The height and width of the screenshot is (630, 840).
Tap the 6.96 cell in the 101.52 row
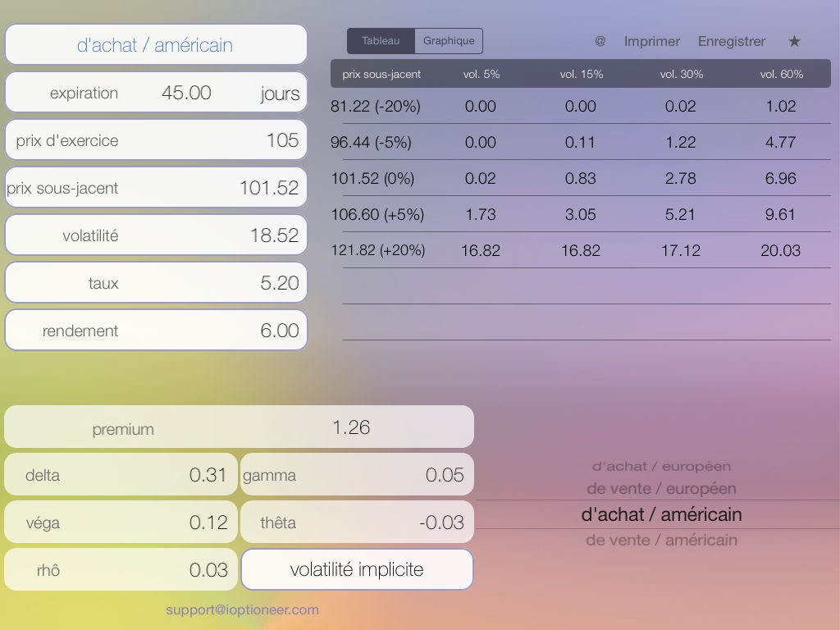pyautogui.click(x=781, y=178)
